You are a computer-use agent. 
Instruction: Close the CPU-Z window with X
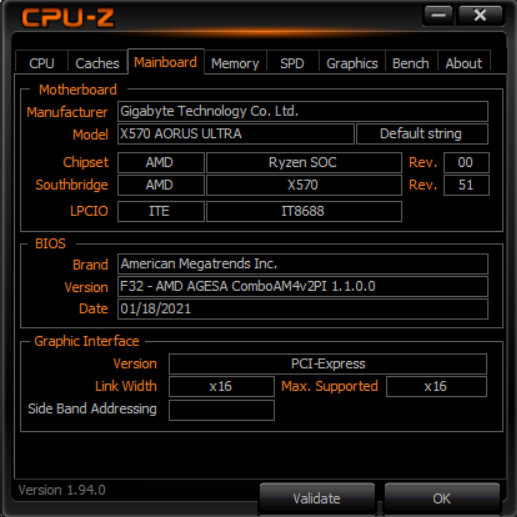coord(480,15)
